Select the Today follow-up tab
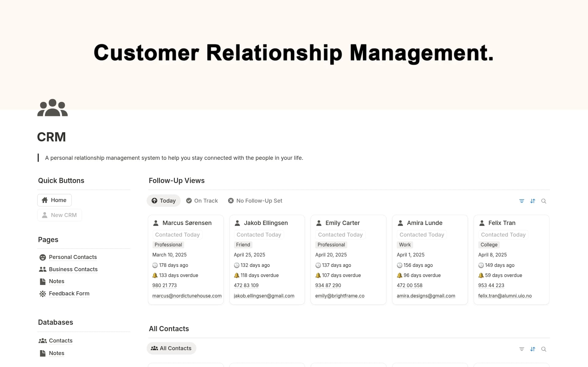 click(x=164, y=200)
